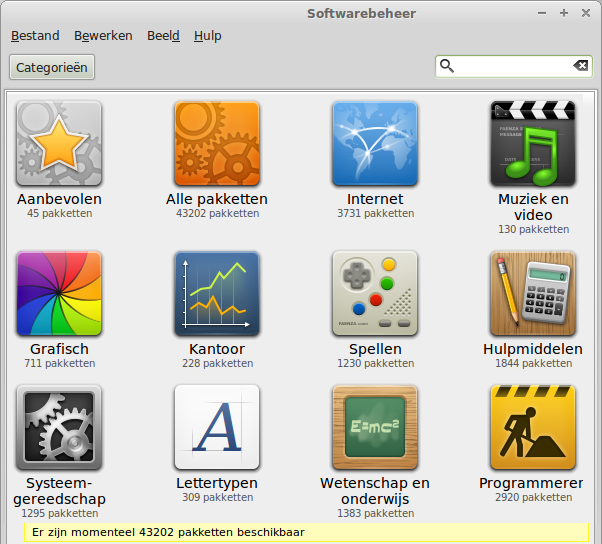Image resolution: width=602 pixels, height=544 pixels.
Task: Clear the search box with the backspace icon
Action: (580, 66)
